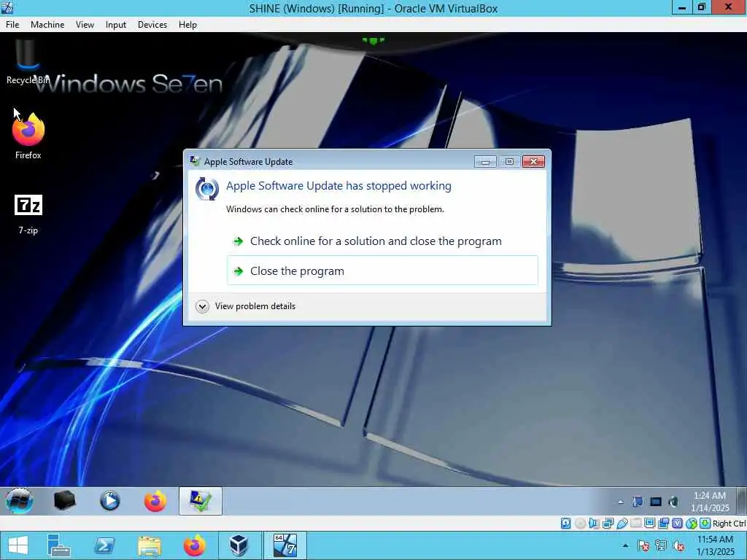Open the Input menu
The image size is (747, 560).
tap(116, 25)
